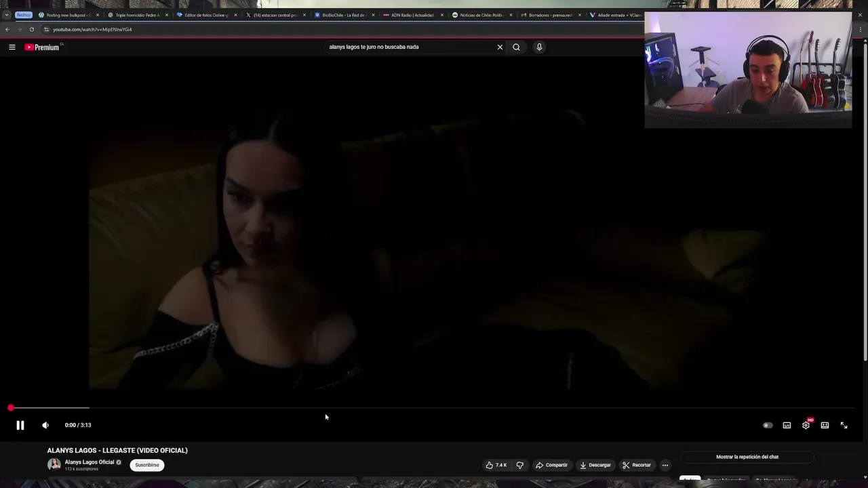
Task: Like the video with thumbs up 7.4 K
Action: tap(496, 465)
